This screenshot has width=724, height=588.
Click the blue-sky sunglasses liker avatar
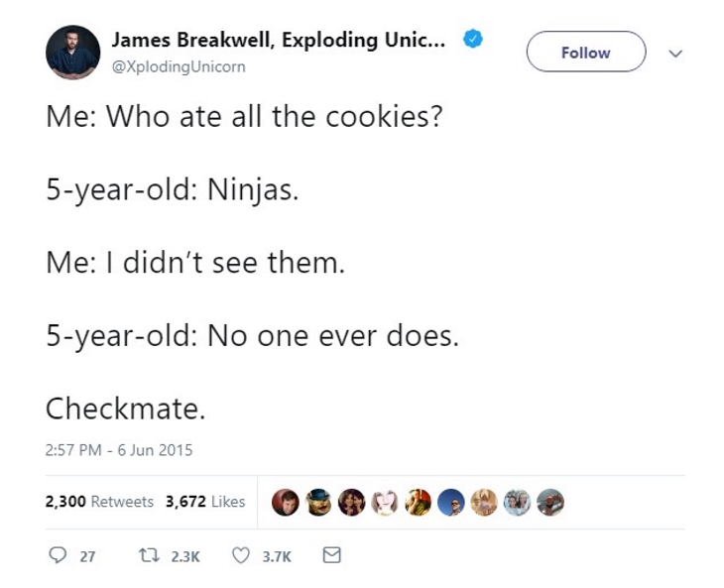(451, 503)
